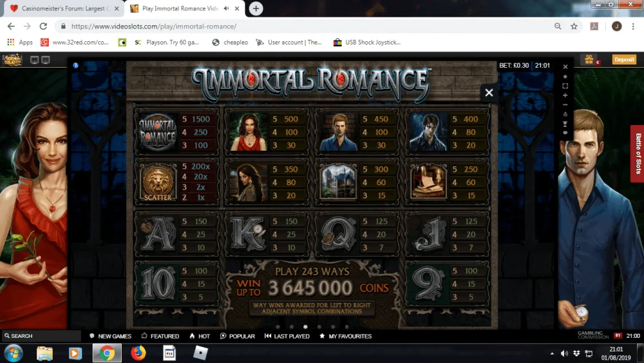Open chat bubble icon in game sidebar
The image size is (644, 363).
565,133
